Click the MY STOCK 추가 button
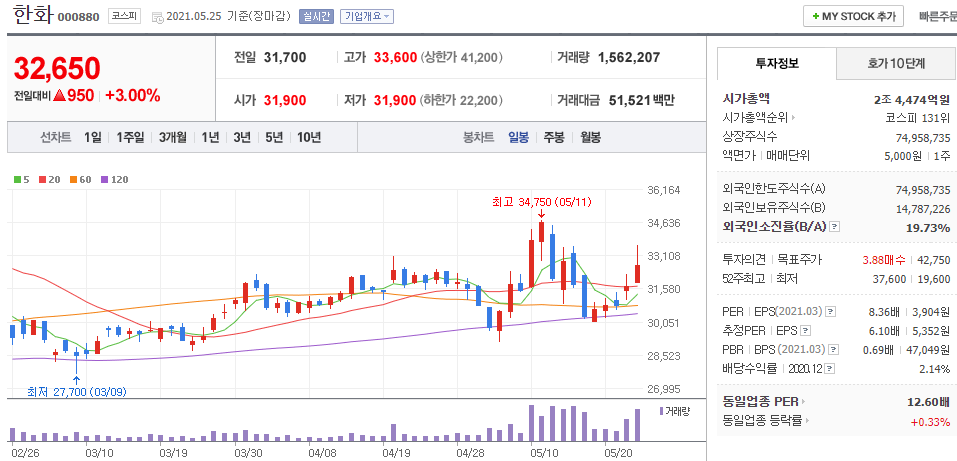 pos(853,17)
